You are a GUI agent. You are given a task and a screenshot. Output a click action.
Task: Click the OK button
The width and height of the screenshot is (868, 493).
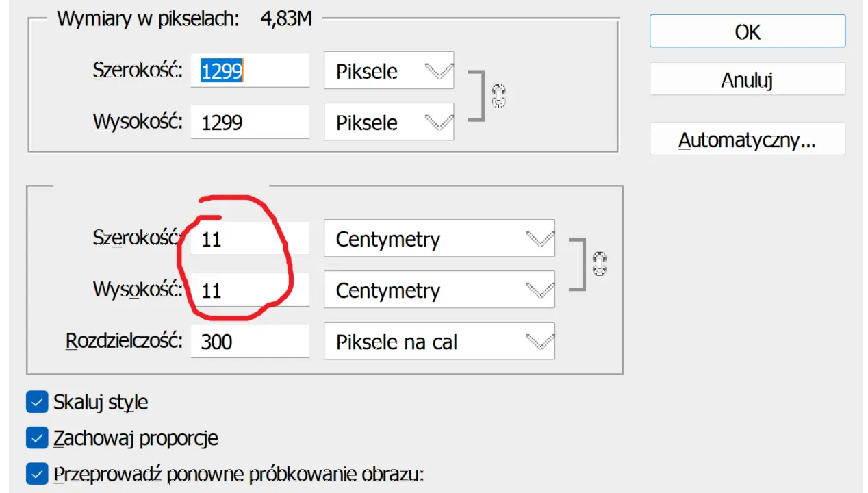click(x=748, y=31)
